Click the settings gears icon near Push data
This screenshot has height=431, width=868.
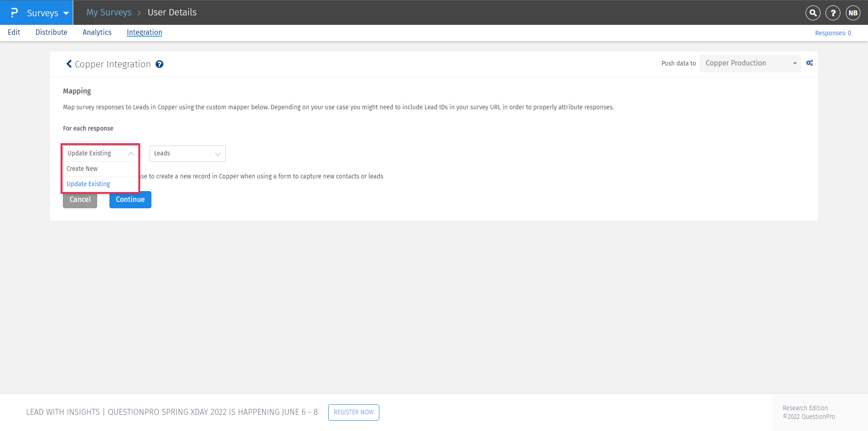pyautogui.click(x=809, y=63)
